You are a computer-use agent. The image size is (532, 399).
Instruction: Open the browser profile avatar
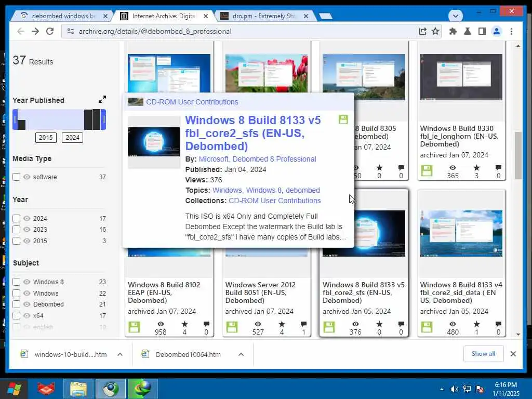[497, 31]
